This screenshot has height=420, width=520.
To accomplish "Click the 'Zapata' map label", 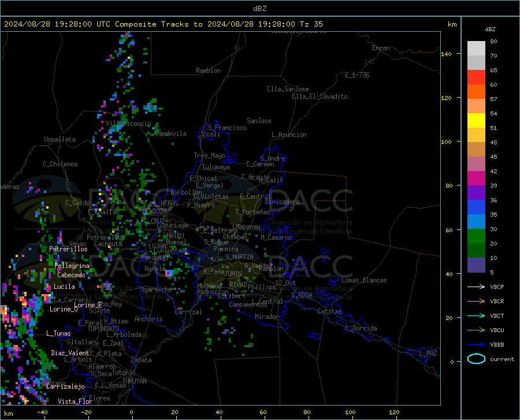I will (142, 360).
